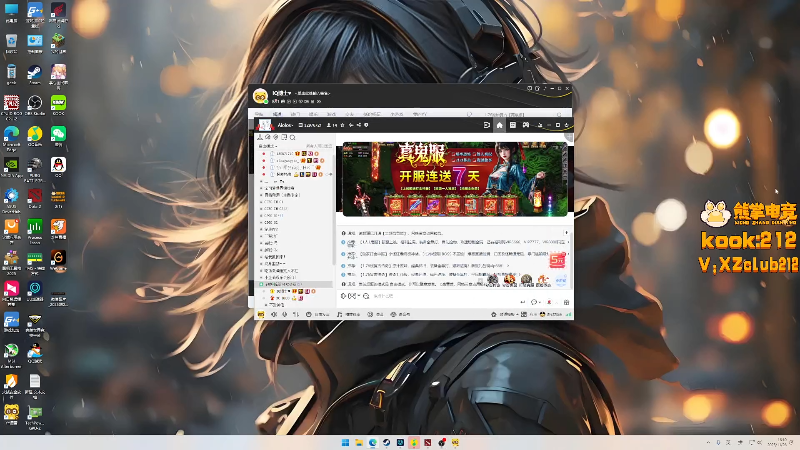Click the scissors screenshot icon in chat toolbar

tap(353, 296)
